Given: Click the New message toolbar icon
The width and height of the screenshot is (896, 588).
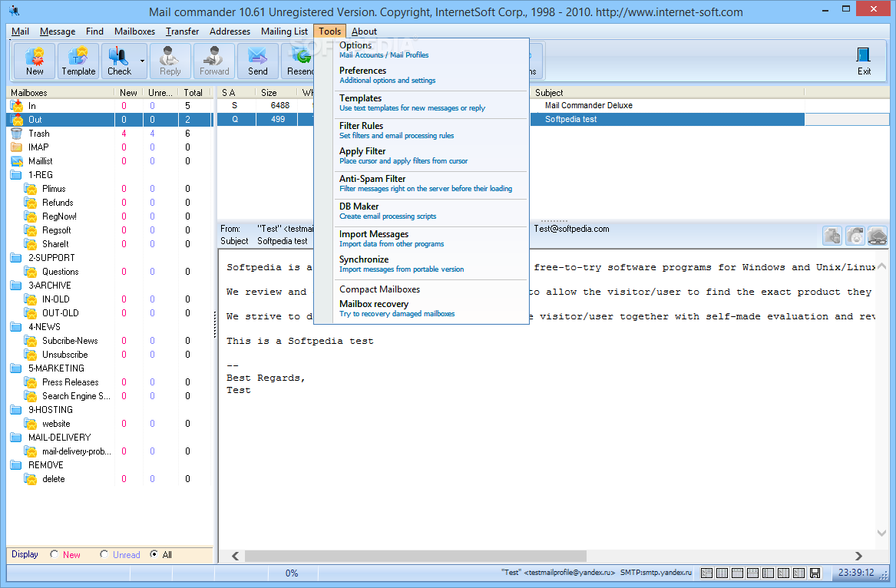Looking at the screenshot, I should (x=35, y=61).
